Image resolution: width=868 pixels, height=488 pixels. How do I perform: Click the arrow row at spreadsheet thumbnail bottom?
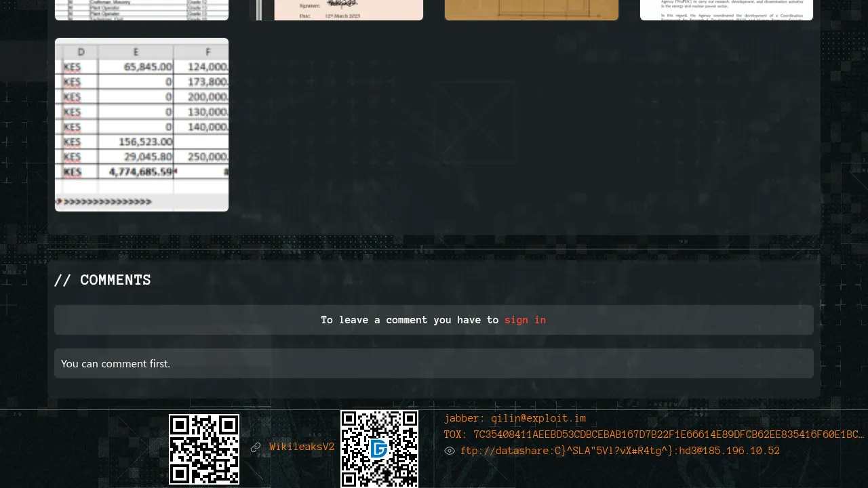click(x=105, y=201)
